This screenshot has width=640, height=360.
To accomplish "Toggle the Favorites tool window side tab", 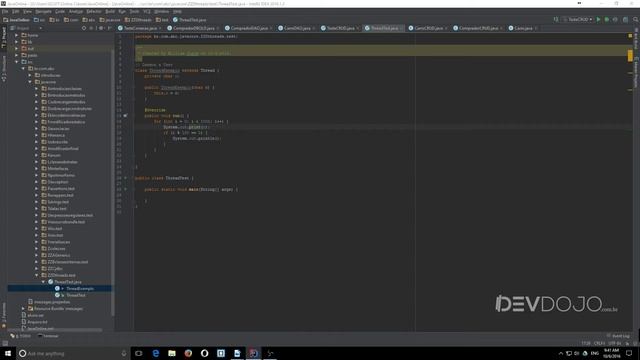I will coord(4,315).
